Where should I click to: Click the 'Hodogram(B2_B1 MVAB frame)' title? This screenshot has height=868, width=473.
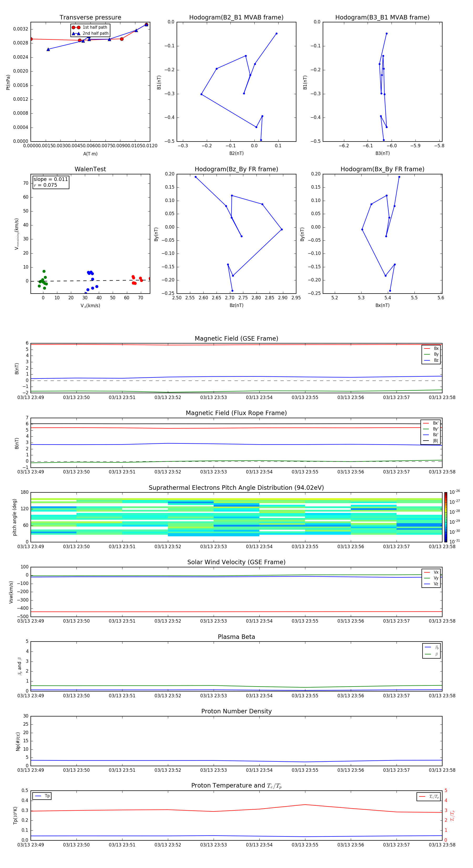pyautogui.click(x=236, y=18)
